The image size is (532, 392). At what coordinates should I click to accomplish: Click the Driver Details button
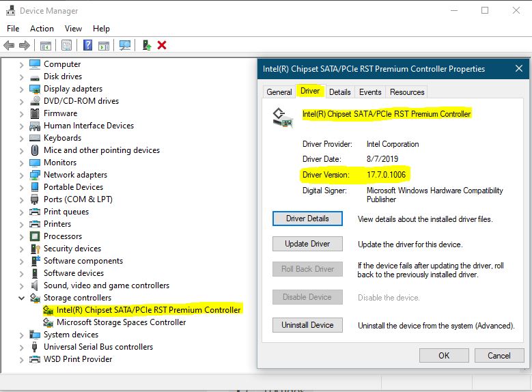tap(307, 219)
